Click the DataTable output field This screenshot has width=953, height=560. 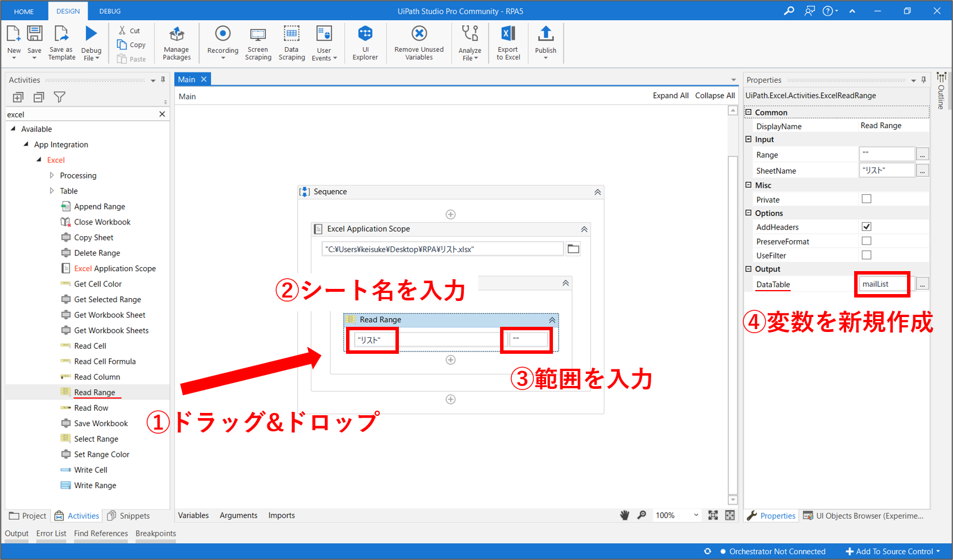point(882,284)
